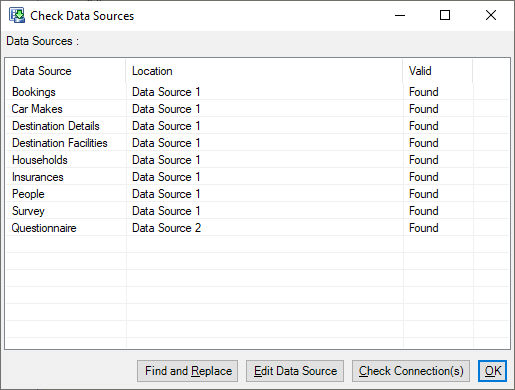Viewport: 515px width, 390px height.
Task: Click Found status in Questionnaire row
Action: click(424, 228)
